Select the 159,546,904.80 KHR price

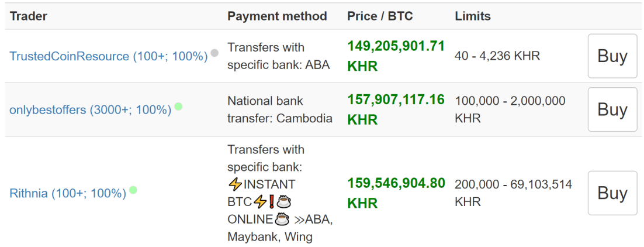click(396, 193)
